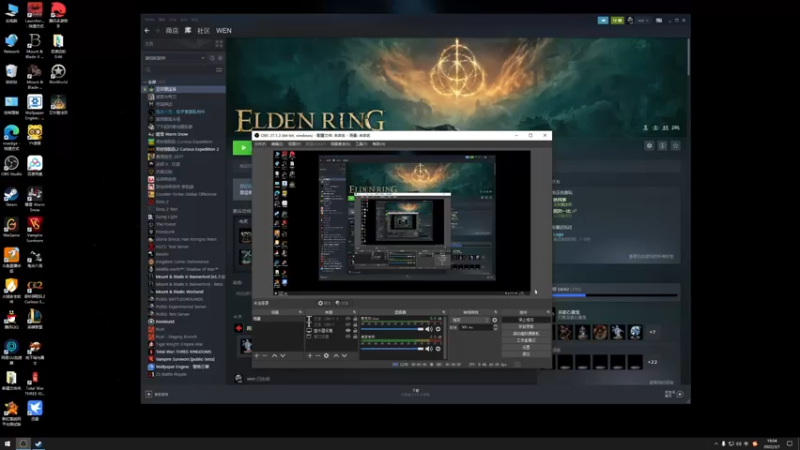The height and width of the screenshot is (450, 800).
Task: Mute the second audio mixer track
Action: [x=429, y=349]
